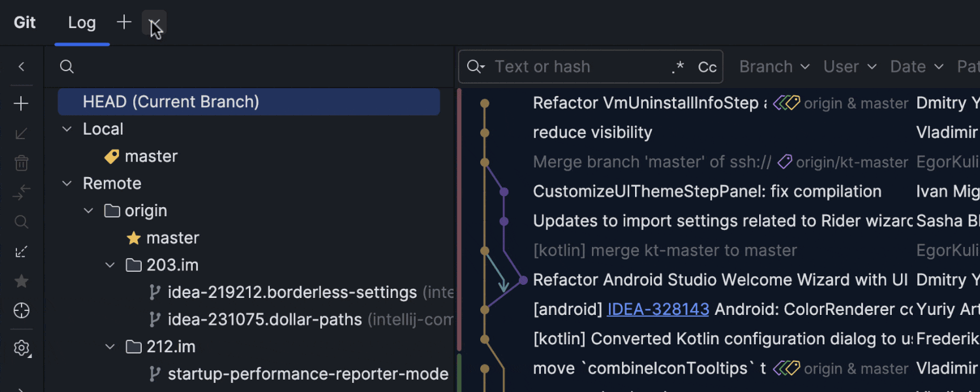Open a new log tab with plus
980x392 pixels.
click(123, 23)
